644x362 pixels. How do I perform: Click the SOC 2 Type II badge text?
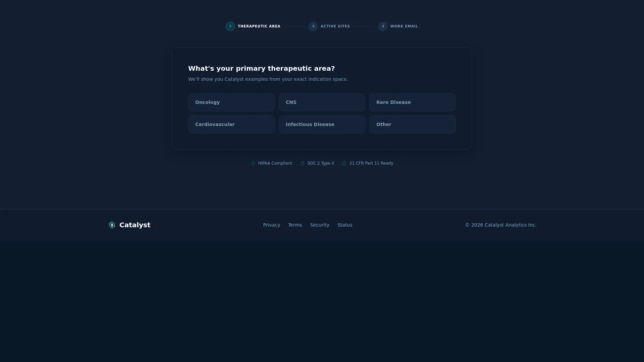[x=321, y=163]
